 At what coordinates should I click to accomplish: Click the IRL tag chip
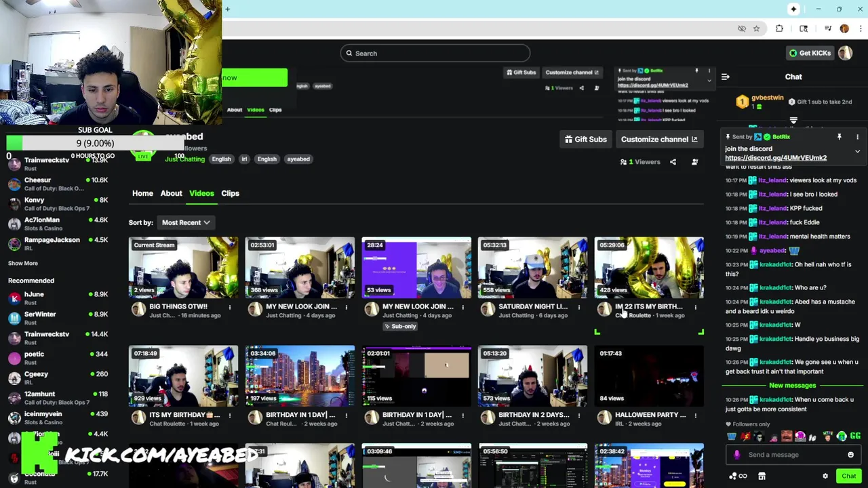[244, 159]
